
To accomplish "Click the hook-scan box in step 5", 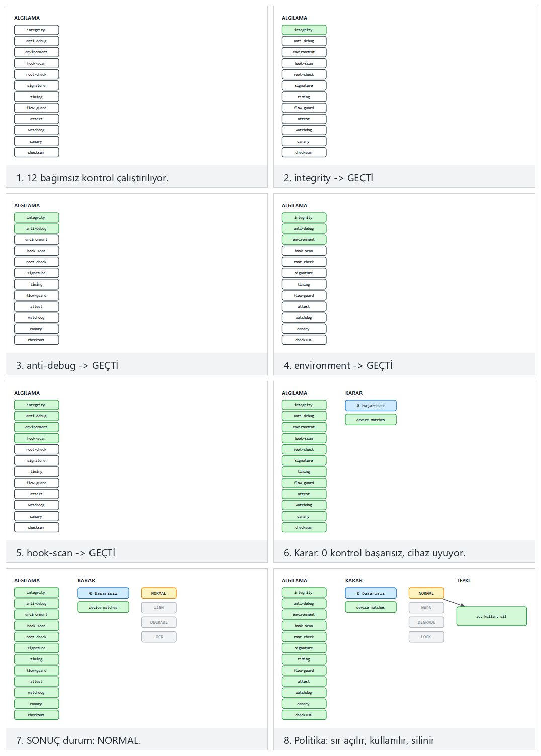I will pyautogui.click(x=36, y=438).
